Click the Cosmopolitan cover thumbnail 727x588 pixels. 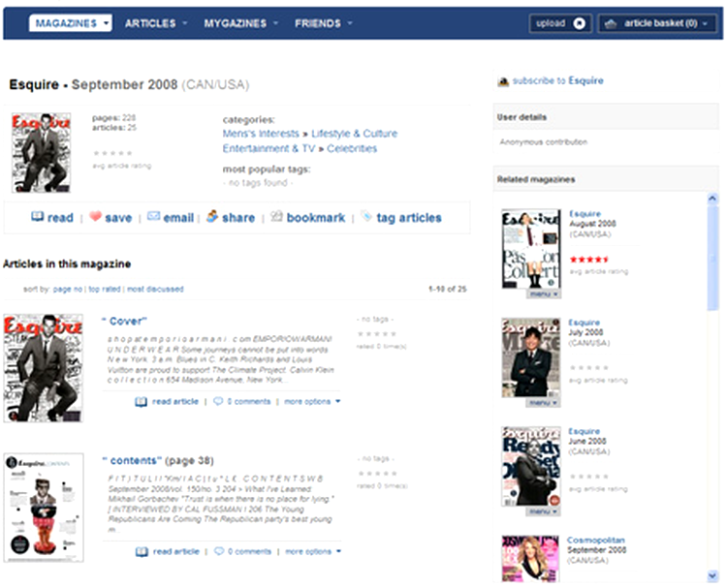click(530, 559)
